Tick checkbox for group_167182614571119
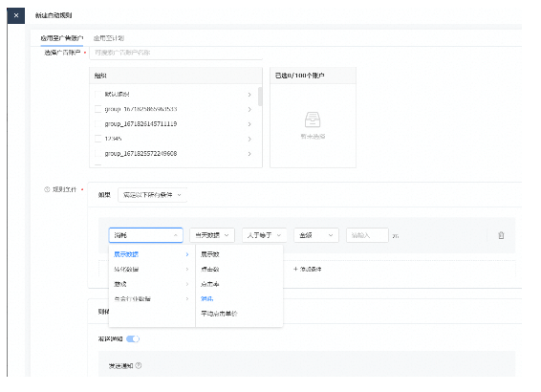The height and width of the screenshot is (392, 541). coord(98,124)
